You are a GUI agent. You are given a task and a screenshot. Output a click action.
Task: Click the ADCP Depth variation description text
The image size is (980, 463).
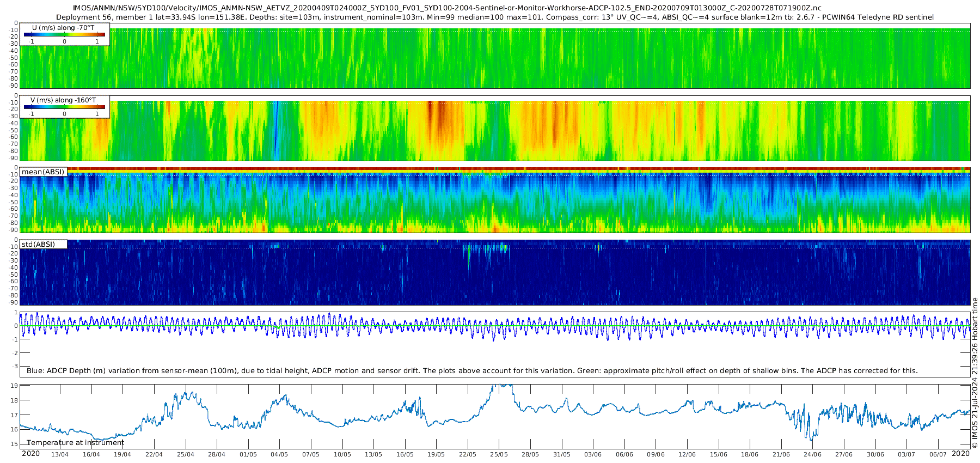pyautogui.click(x=472, y=371)
